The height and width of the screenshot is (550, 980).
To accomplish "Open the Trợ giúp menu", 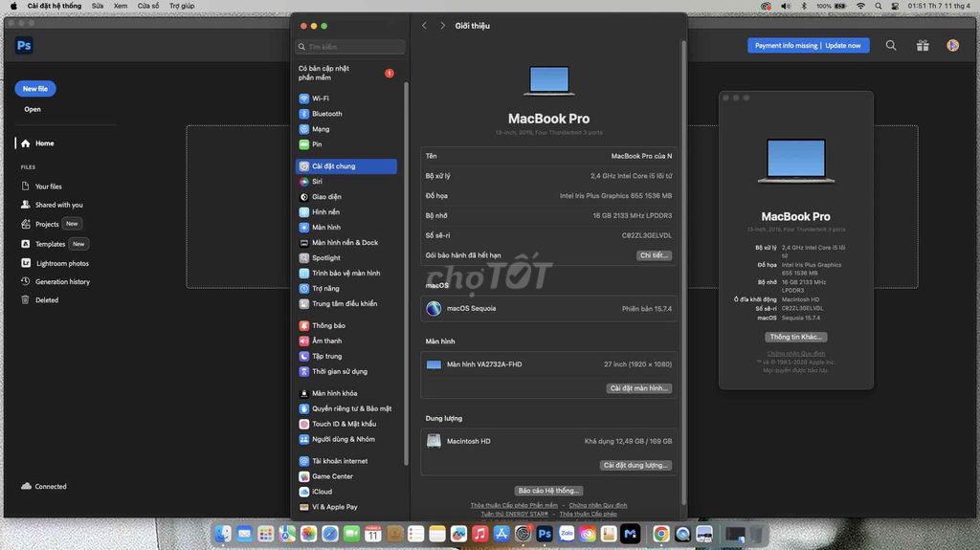I will pyautogui.click(x=182, y=6).
